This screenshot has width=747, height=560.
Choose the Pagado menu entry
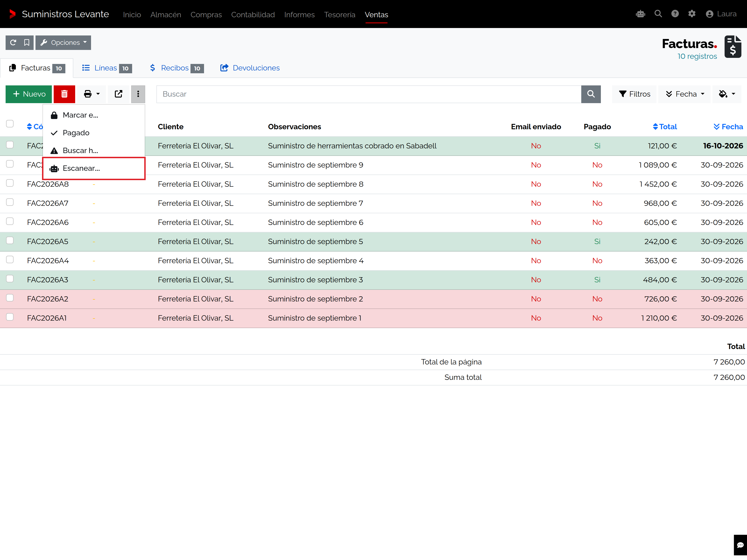(x=94, y=133)
